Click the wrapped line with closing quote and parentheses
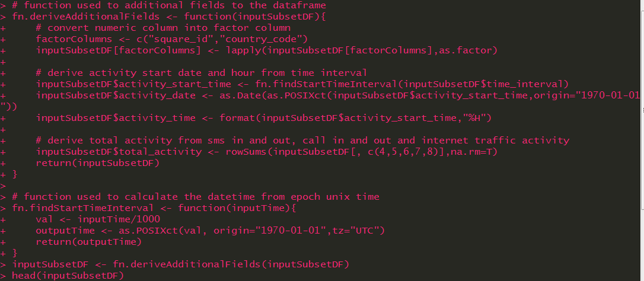 (x=9, y=107)
